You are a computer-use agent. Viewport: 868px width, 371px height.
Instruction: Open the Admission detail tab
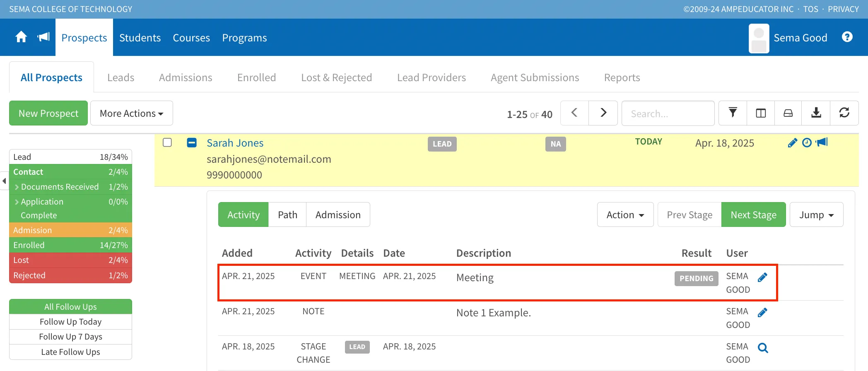coord(338,214)
